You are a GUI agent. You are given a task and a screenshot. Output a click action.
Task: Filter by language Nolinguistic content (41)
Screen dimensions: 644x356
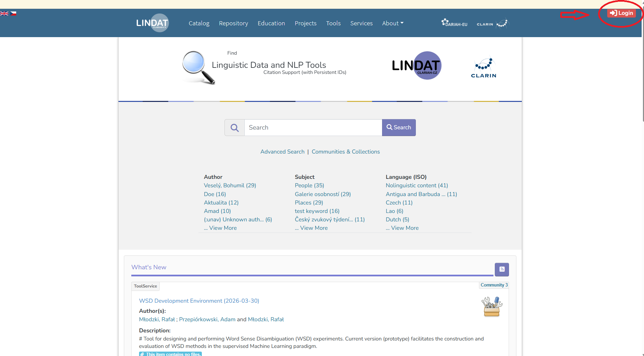coord(417,186)
